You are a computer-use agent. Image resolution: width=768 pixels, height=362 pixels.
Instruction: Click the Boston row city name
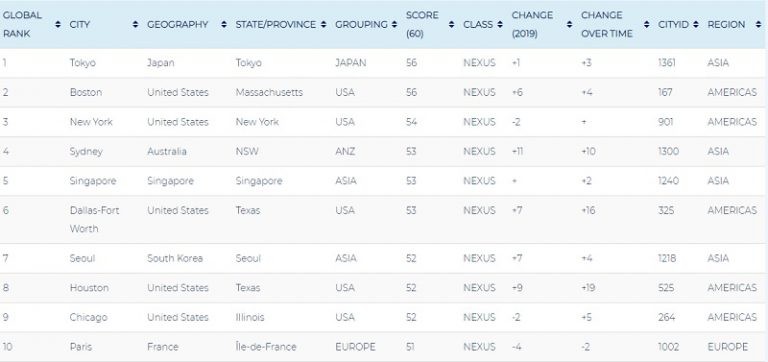point(86,92)
